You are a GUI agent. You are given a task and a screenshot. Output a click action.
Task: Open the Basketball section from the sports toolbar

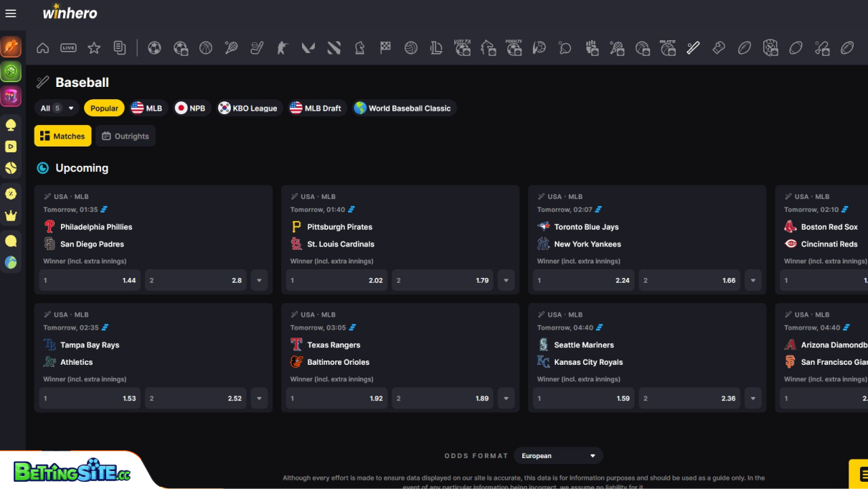coord(207,47)
